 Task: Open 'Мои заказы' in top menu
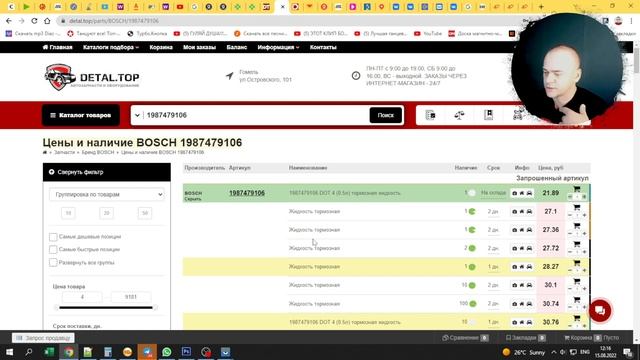[199, 47]
